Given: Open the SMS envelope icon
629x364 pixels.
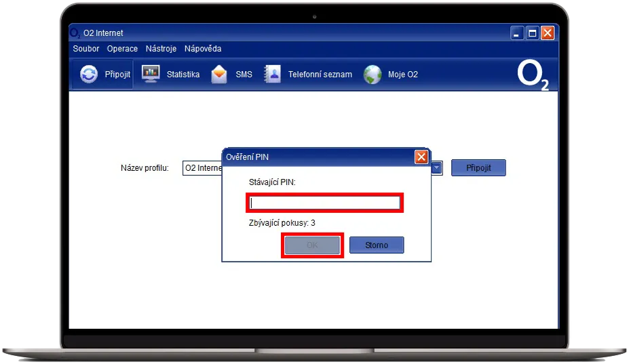Looking at the screenshot, I should tap(219, 75).
